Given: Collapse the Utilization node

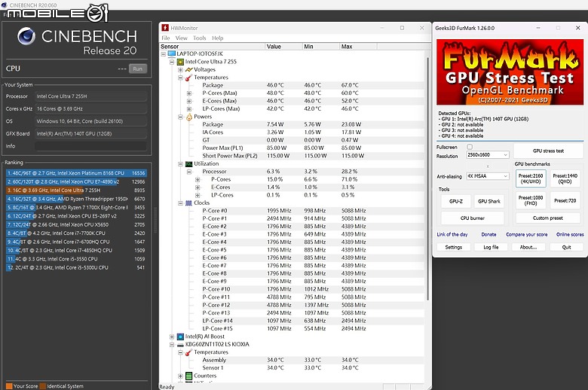Looking at the screenshot, I should [x=180, y=163].
